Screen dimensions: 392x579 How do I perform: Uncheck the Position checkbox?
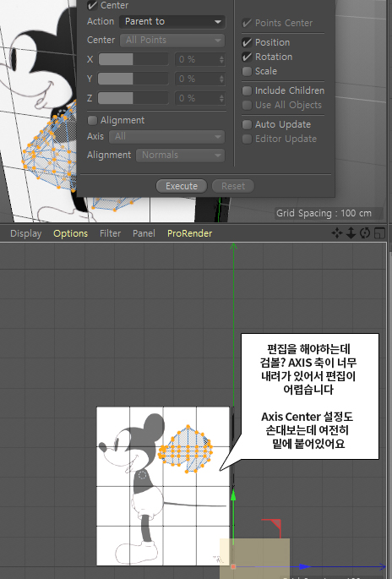point(247,42)
